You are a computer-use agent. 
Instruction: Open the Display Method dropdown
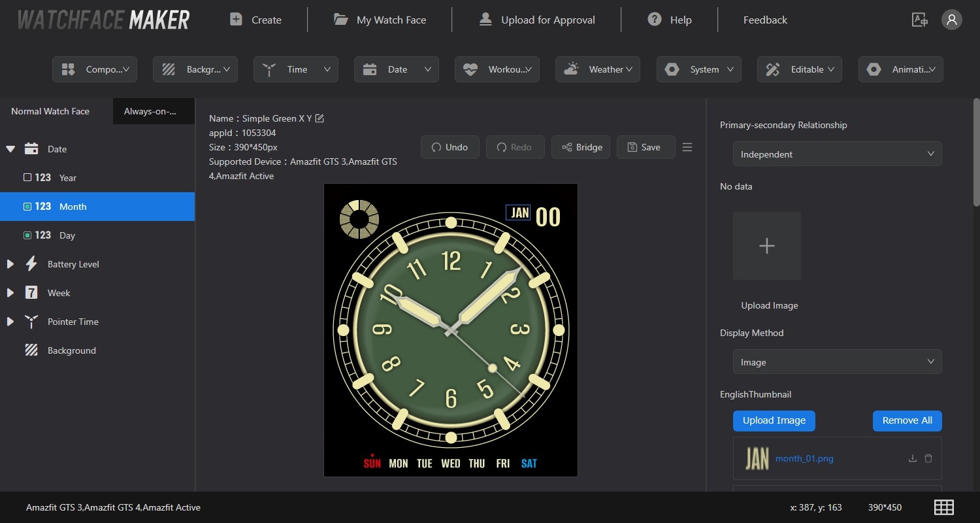[837, 362]
